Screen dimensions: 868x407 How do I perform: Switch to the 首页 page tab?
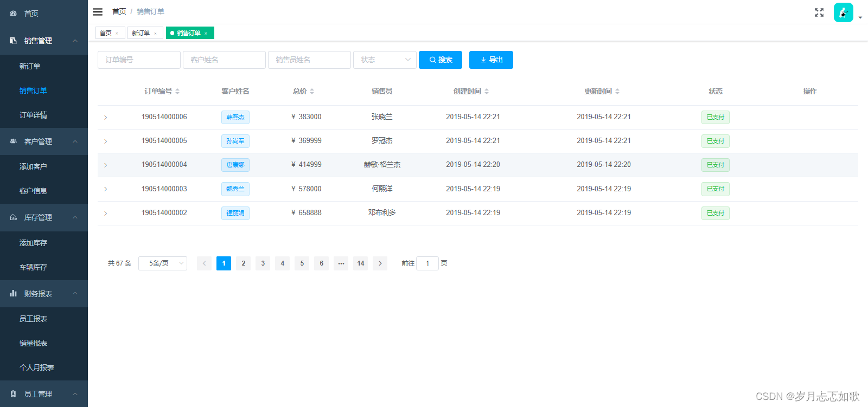(110, 33)
